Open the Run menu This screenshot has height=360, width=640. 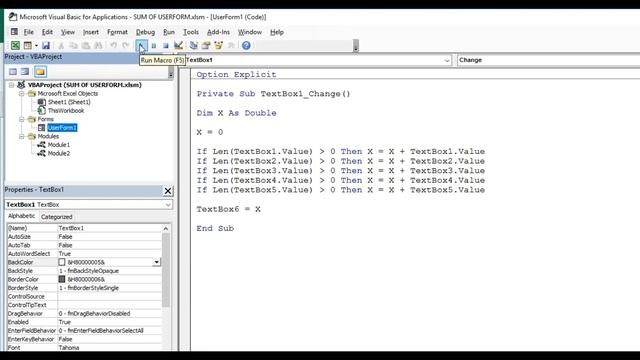point(169,32)
